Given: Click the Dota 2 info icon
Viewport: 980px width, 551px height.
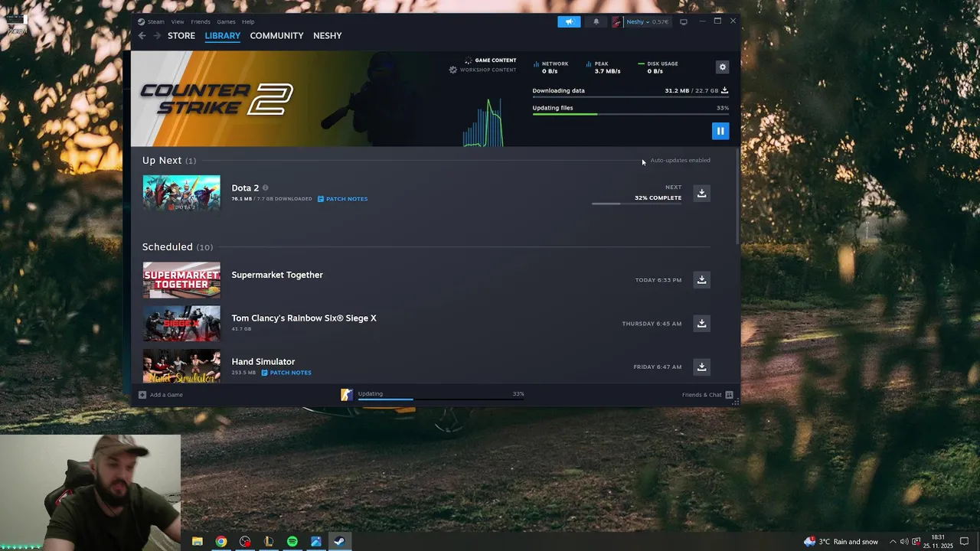Looking at the screenshot, I should click(266, 187).
